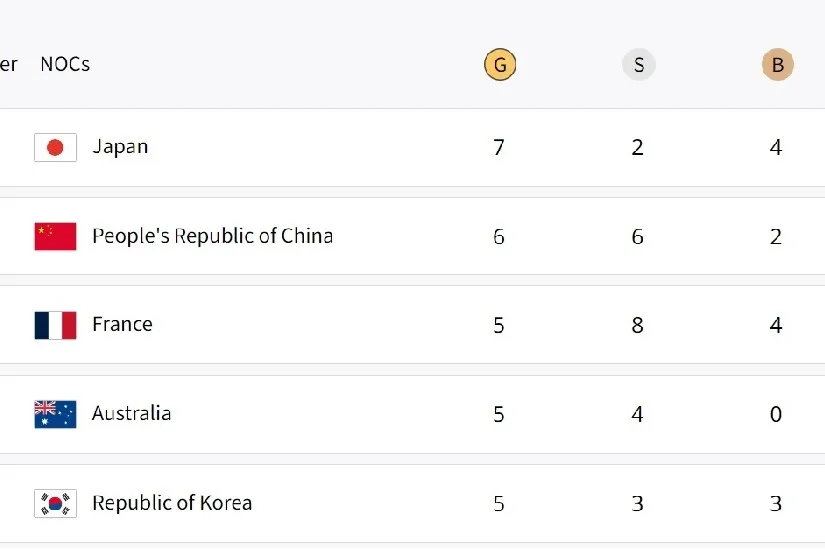Click the France flag icon
The image size is (825, 550).
(x=55, y=325)
